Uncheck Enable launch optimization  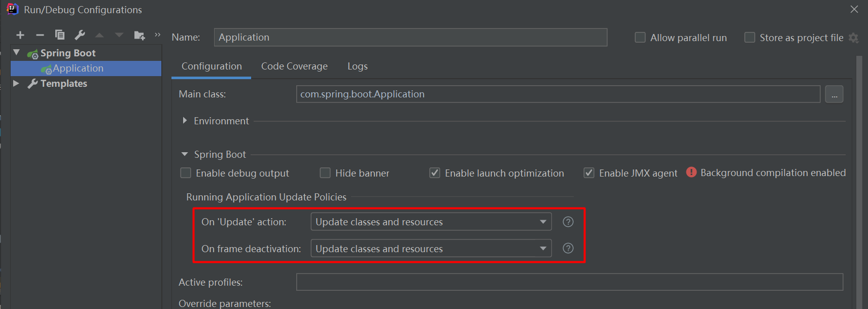pyautogui.click(x=435, y=173)
